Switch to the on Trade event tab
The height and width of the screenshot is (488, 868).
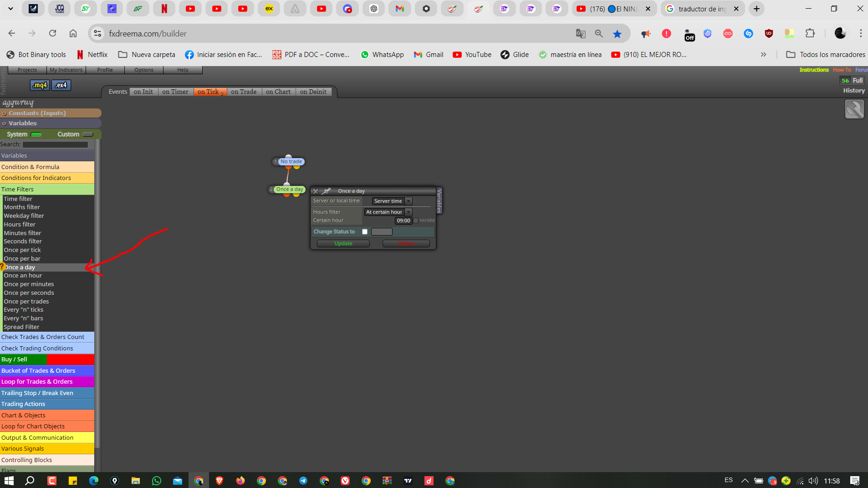point(244,92)
